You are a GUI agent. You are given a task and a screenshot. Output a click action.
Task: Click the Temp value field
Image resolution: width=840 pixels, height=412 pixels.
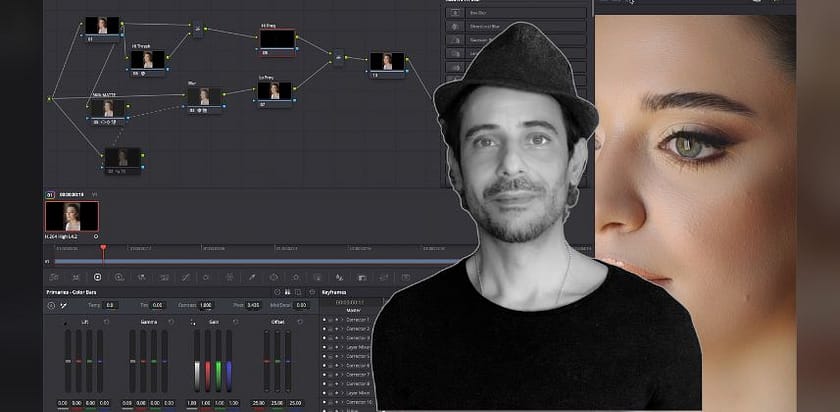point(110,305)
